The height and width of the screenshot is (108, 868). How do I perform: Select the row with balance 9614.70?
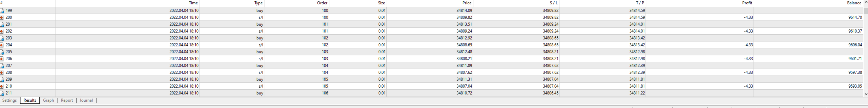coord(432,18)
